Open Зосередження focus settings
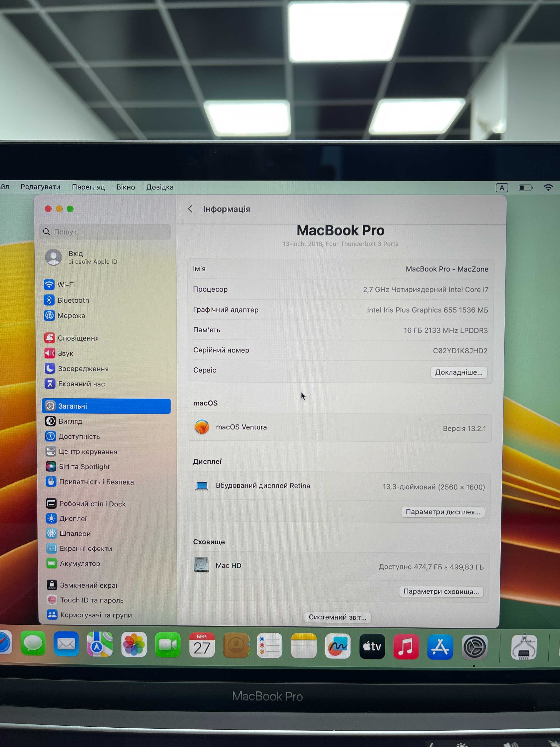Image resolution: width=560 pixels, height=747 pixels. [77, 368]
